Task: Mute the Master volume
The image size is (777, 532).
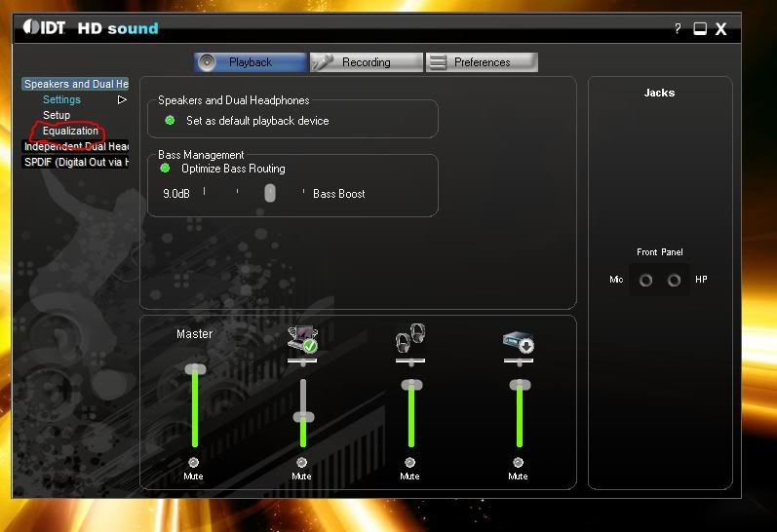Action: pos(193,462)
